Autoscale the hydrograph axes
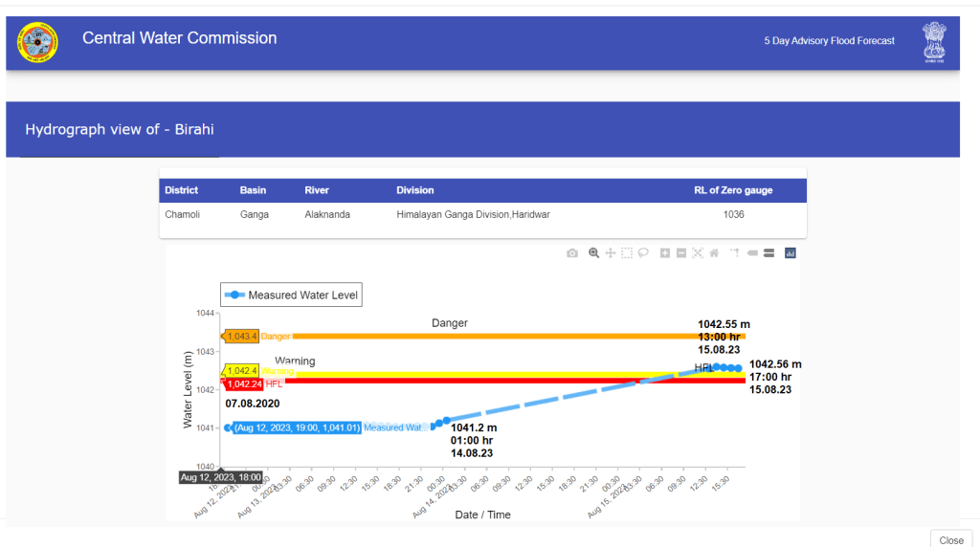 [697, 253]
